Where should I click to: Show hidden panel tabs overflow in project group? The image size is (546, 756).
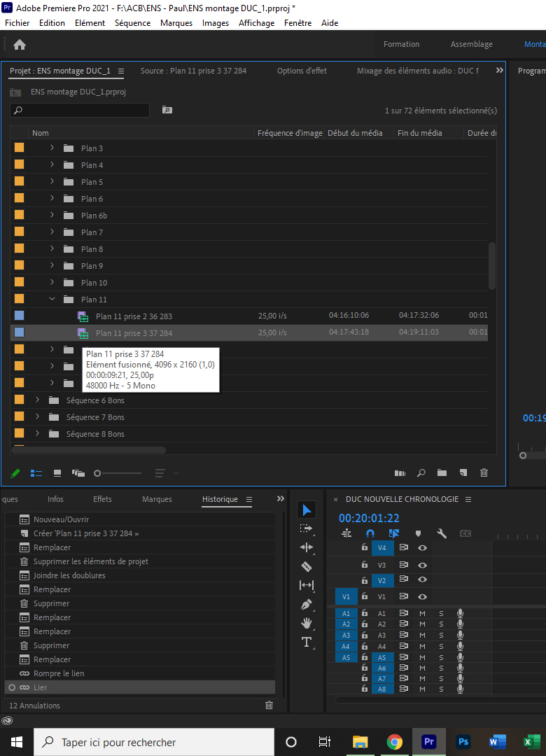(499, 71)
